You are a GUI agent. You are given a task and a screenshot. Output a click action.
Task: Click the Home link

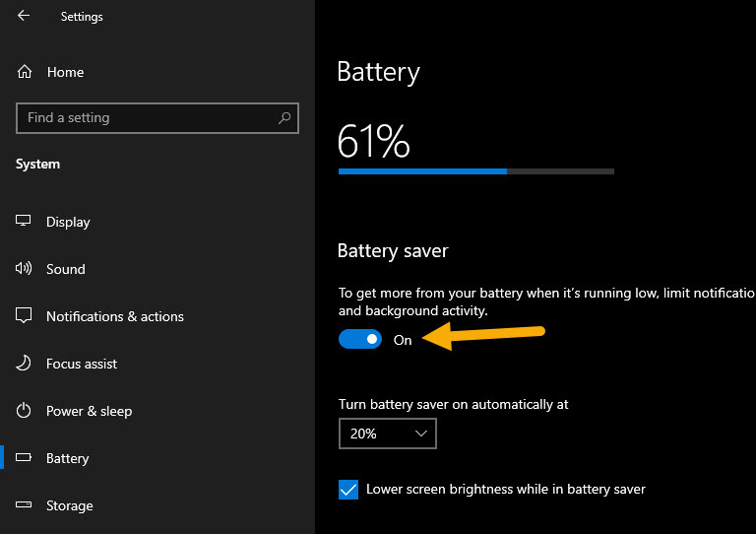click(65, 72)
